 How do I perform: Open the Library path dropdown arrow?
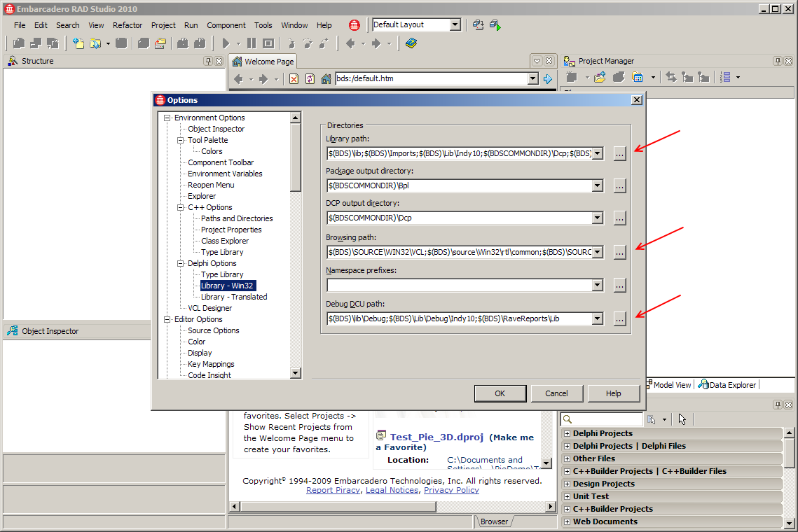(x=598, y=153)
